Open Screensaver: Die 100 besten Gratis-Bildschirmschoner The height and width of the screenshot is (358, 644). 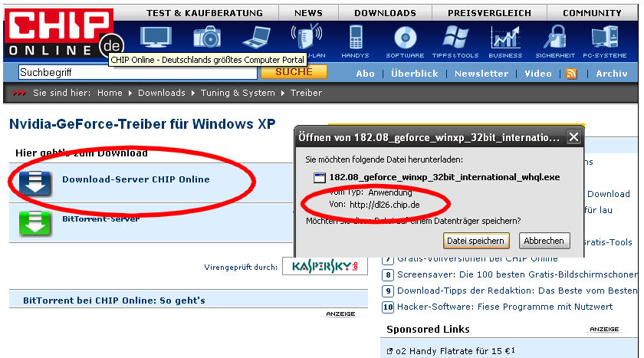click(x=517, y=274)
